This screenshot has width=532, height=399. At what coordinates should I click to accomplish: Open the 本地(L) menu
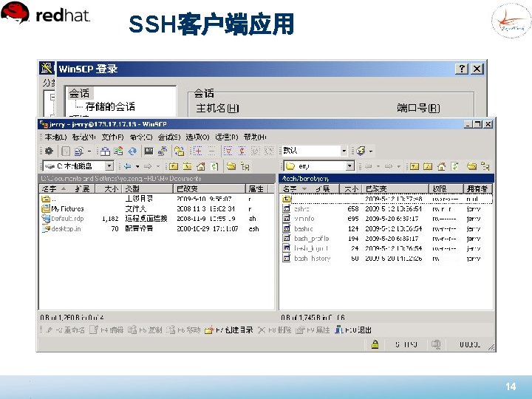pyautogui.click(x=55, y=137)
